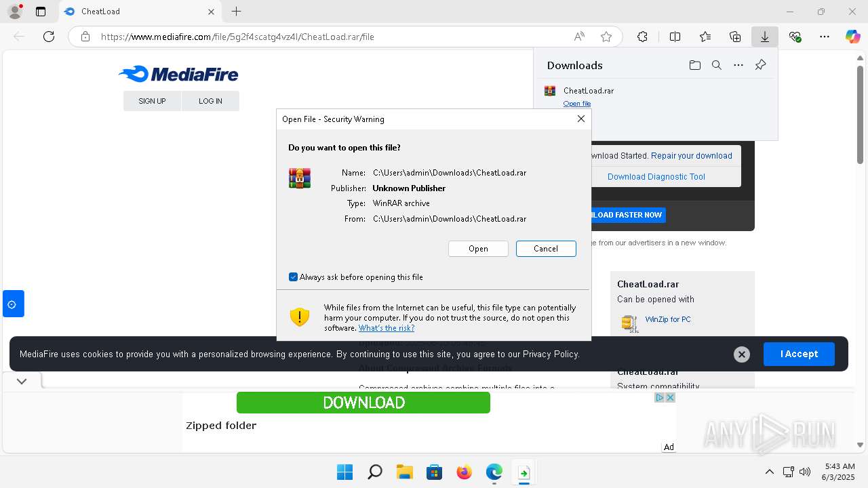Add page to favorites star icon
Image resolution: width=868 pixels, height=488 pixels.
pos(606,37)
